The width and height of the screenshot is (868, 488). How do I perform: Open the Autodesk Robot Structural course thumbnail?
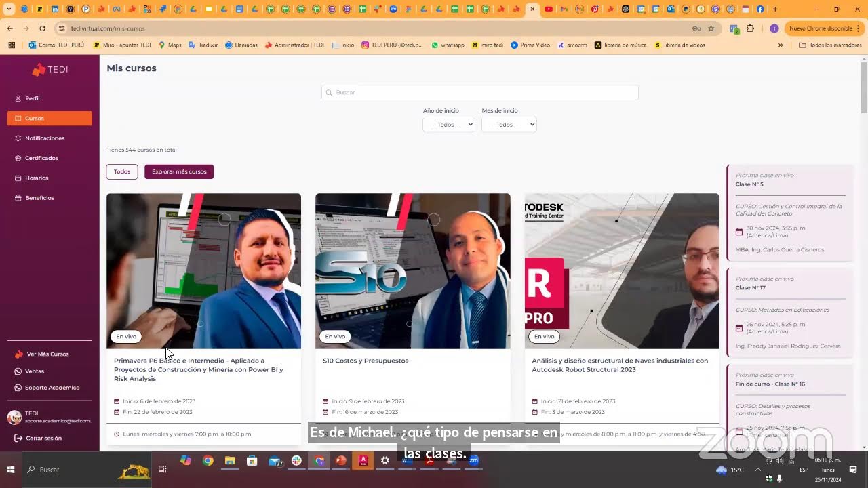point(622,271)
